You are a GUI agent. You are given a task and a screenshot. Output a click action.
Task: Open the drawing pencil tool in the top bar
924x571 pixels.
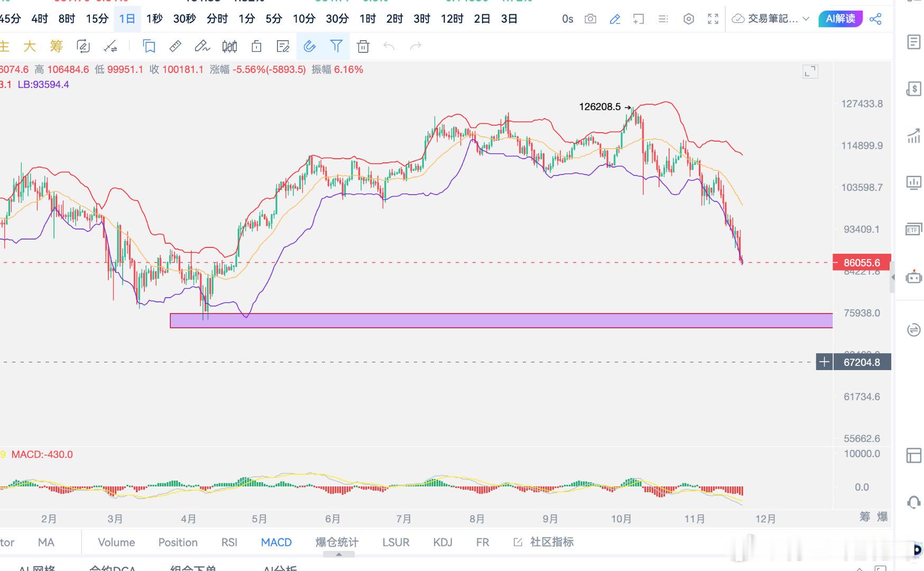click(615, 19)
